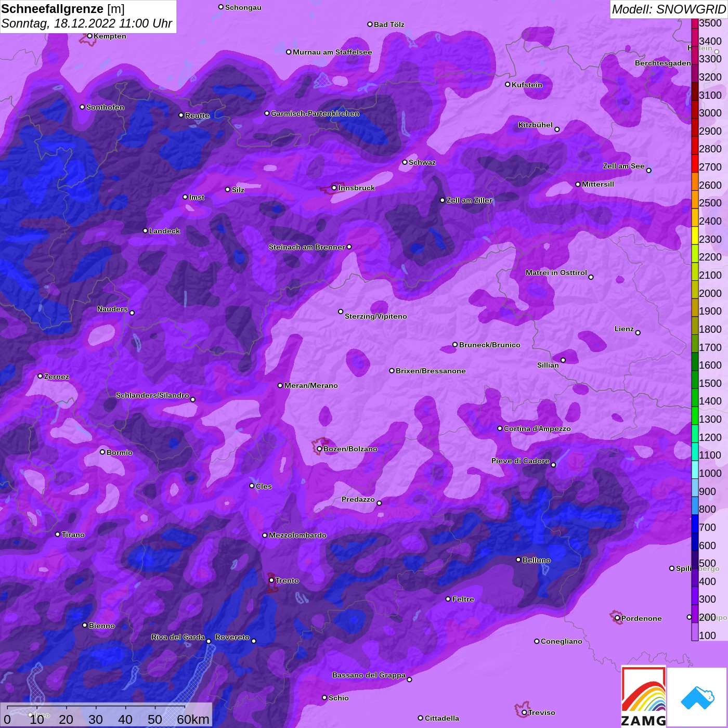Click the Bozen/Bolzano city marker
728x728 pixels.
(320, 449)
